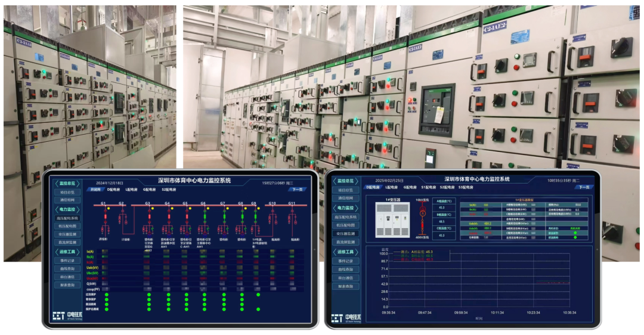Open 事件记录 on the 2024 screen
The height and width of the screenshot is (335, 644).
click(x=67, y=260)
